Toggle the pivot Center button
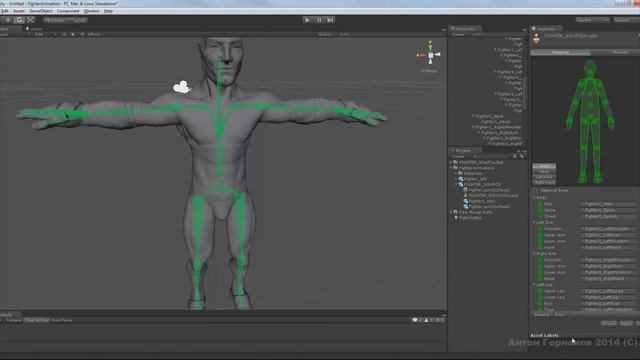 tap(54, 20)
